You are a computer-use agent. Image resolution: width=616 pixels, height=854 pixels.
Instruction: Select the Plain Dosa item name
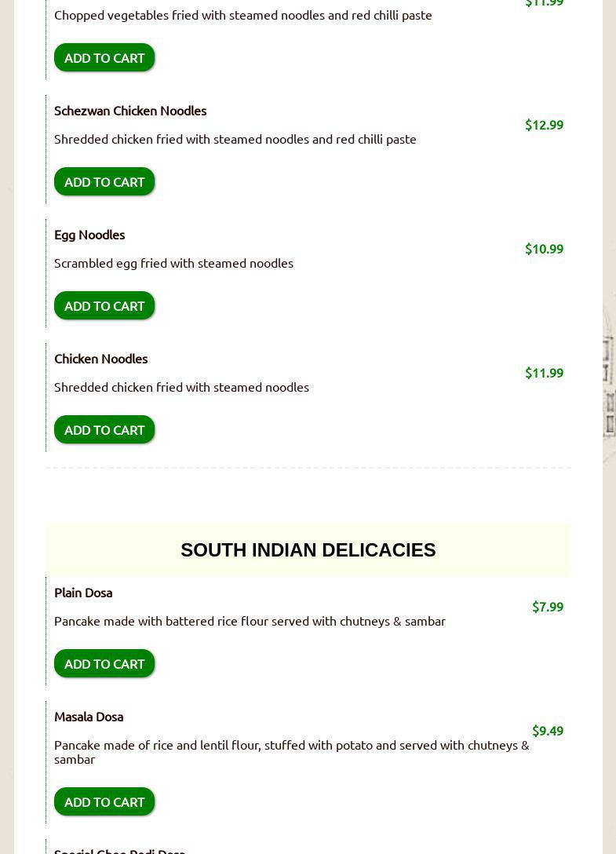(x=83, y=593)
